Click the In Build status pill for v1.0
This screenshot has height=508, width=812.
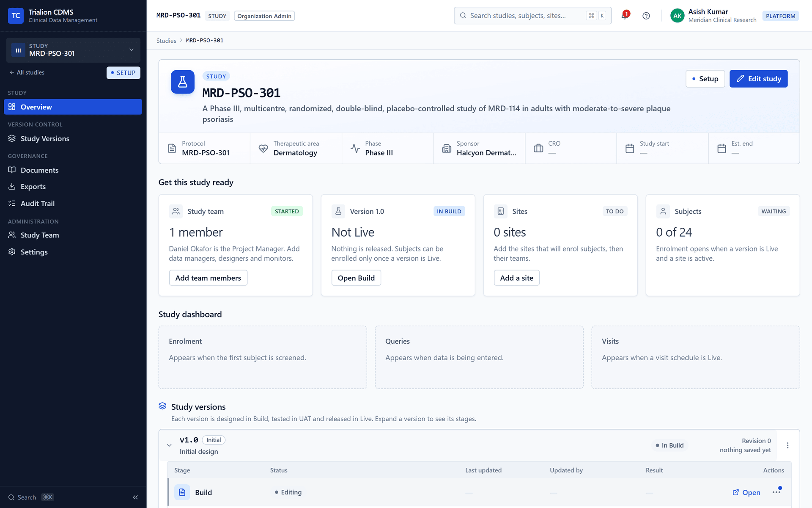point(669,445)
